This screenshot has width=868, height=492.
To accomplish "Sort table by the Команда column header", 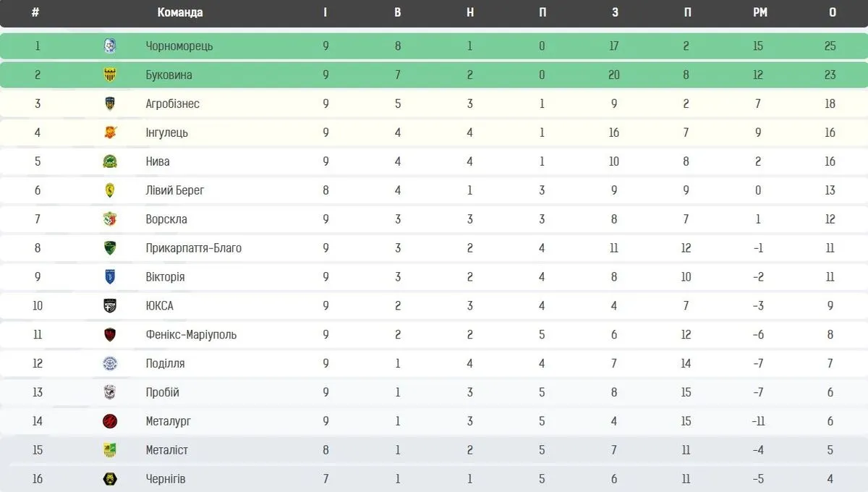I will 180,12.
